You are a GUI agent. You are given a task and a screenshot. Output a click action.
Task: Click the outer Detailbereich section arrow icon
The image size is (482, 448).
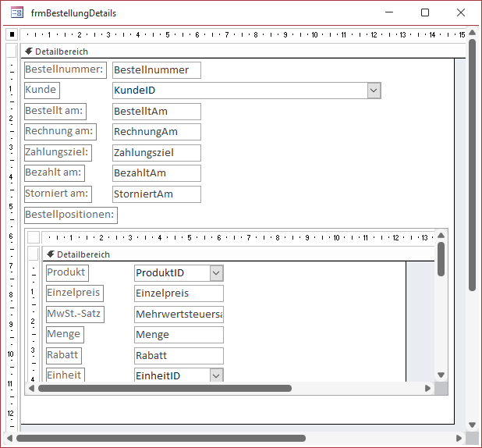point(29,52)
